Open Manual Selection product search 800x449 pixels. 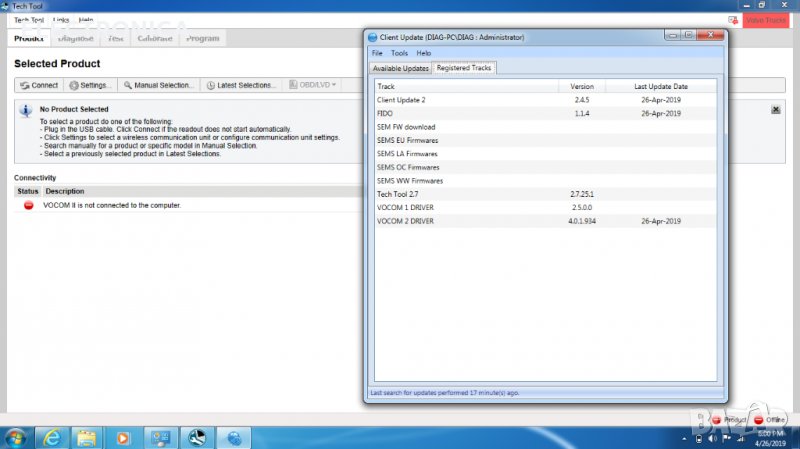[x=159, y=85]
